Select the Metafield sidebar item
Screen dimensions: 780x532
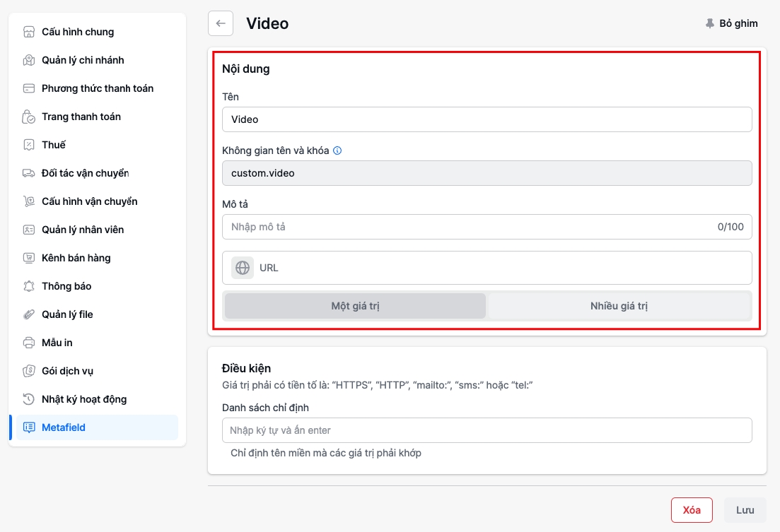pyautogui.click(x=64, y=427)
